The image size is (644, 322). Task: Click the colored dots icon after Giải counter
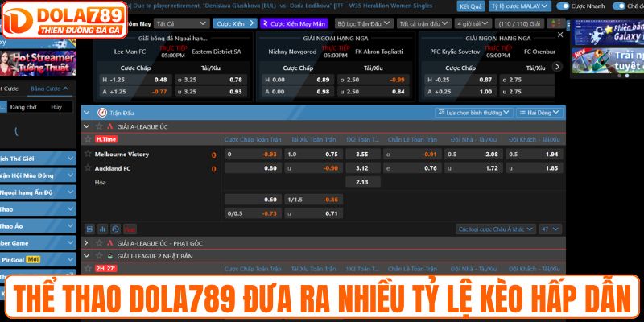tap(555, 23)
